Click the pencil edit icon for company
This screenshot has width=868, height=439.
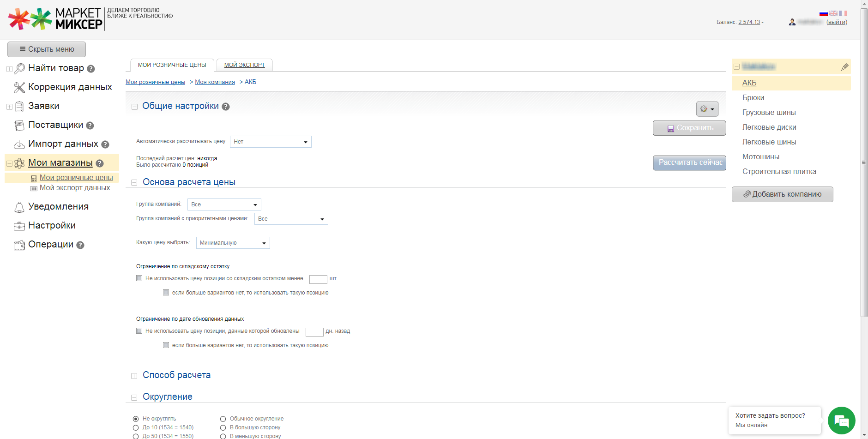[845, 67]
